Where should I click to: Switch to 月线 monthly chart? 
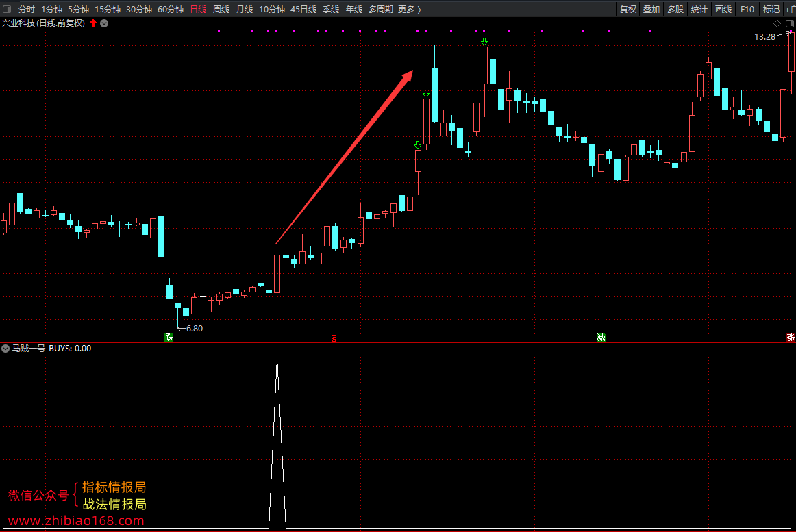click(245, 9)
